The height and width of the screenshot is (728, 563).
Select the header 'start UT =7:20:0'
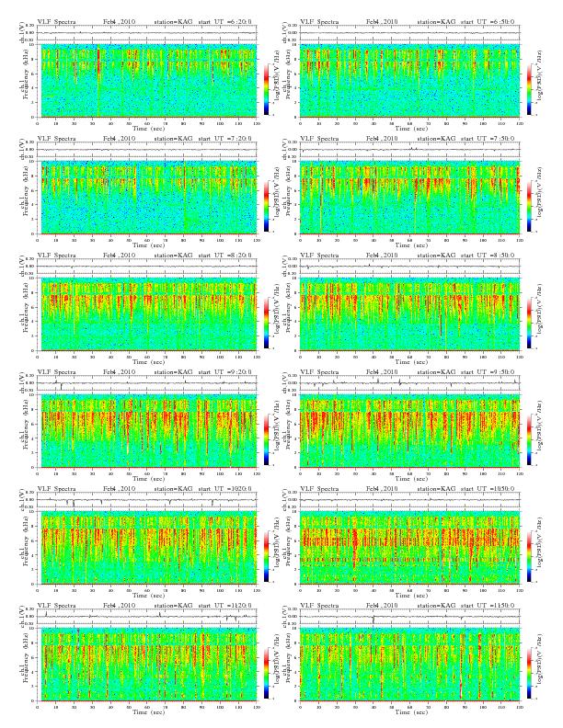coord(225,139)
